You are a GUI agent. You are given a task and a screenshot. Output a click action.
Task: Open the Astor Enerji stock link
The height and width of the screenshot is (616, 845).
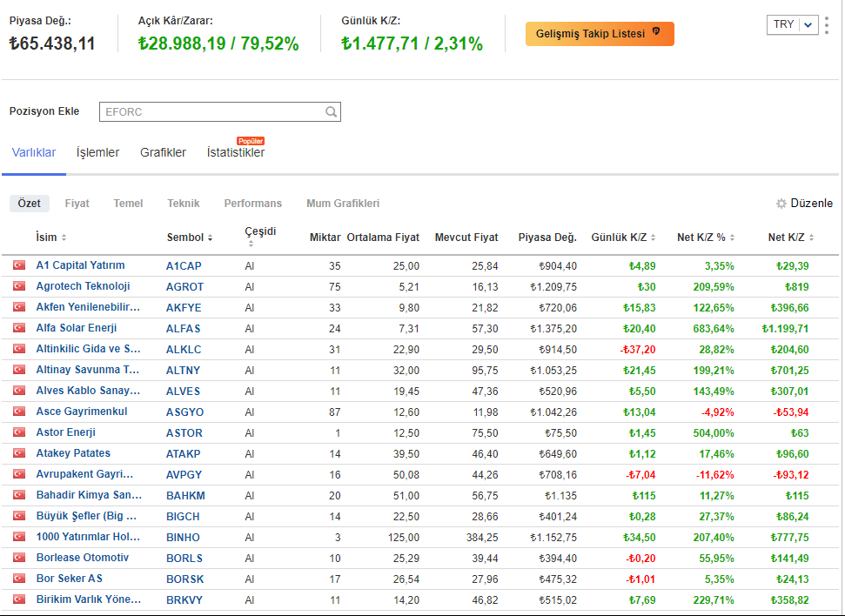point(66,432)
